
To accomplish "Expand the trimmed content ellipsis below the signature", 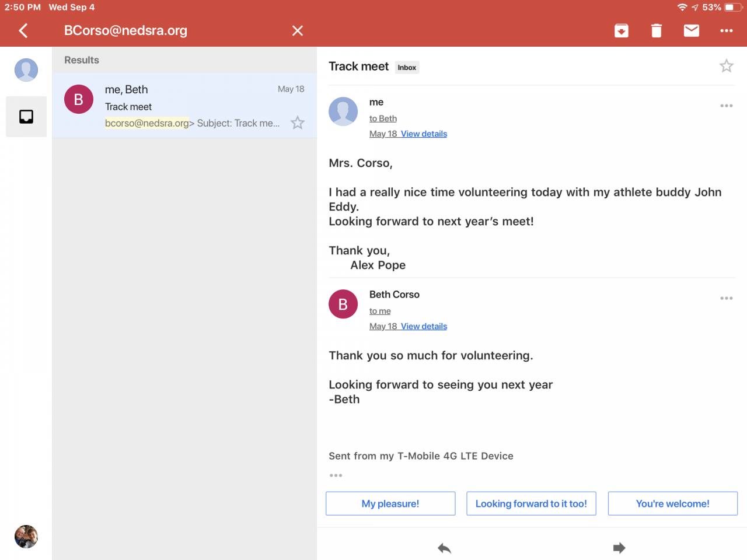I will (x=336, y=475).
